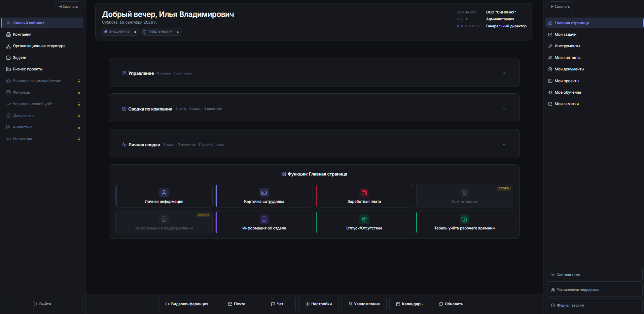Click the lock icon beside Маркетинг

[79, 139]
